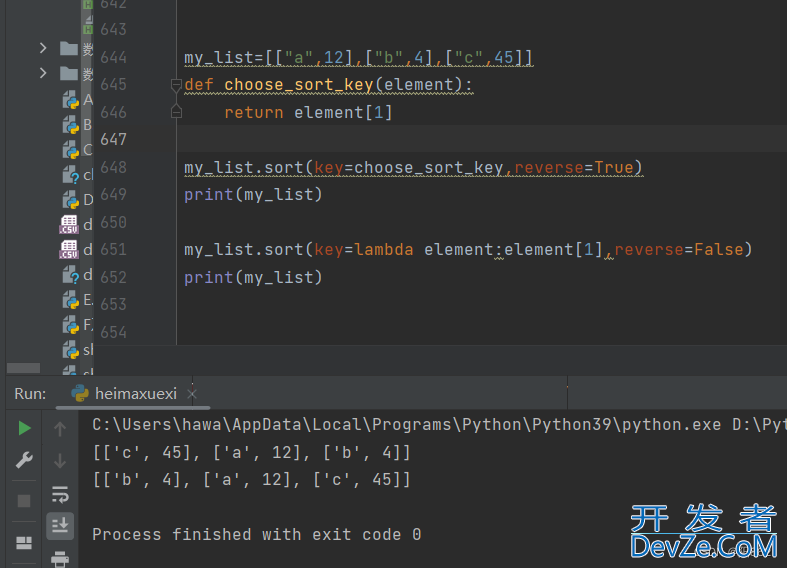Click the restore layout icon in Run panel
This screenshot has height=568, width=787.
(x=24, y=542)
